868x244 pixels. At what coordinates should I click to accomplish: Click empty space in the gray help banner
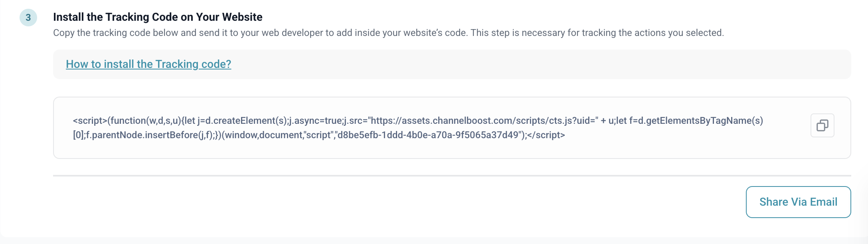(x=519, y=64)
